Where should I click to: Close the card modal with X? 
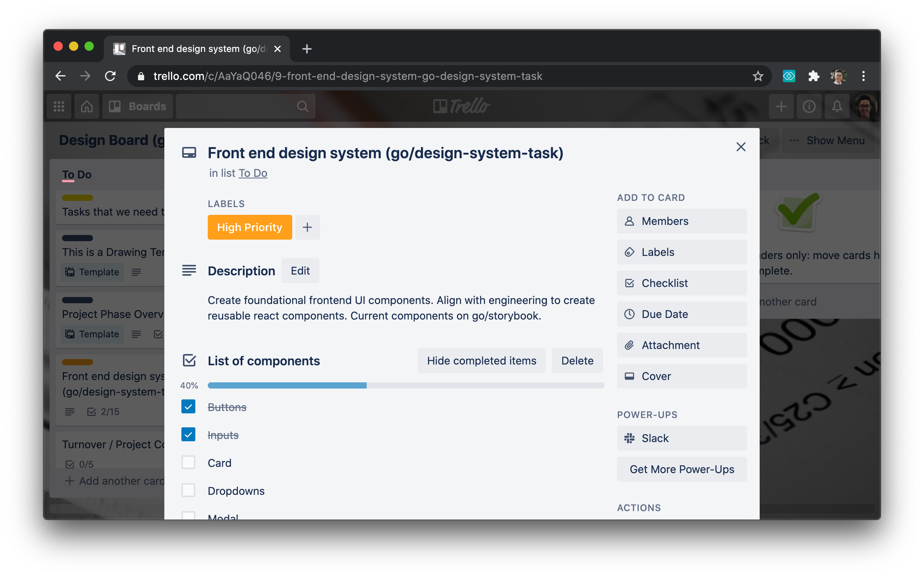(741, 147)
